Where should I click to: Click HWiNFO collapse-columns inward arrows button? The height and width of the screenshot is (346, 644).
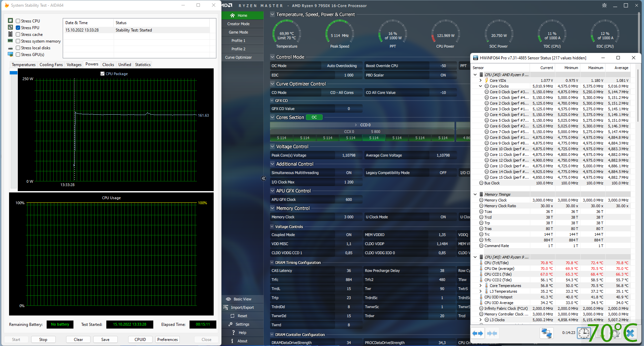pos(492,333)
